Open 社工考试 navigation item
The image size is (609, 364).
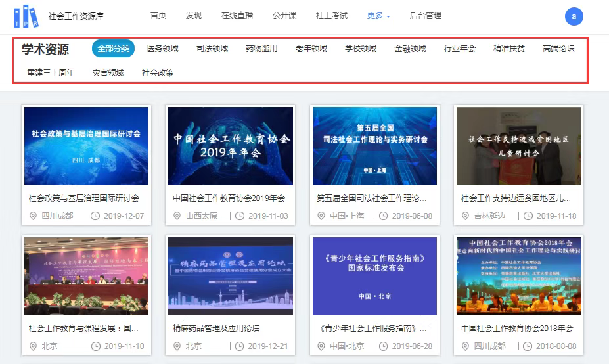pos(332,16)
